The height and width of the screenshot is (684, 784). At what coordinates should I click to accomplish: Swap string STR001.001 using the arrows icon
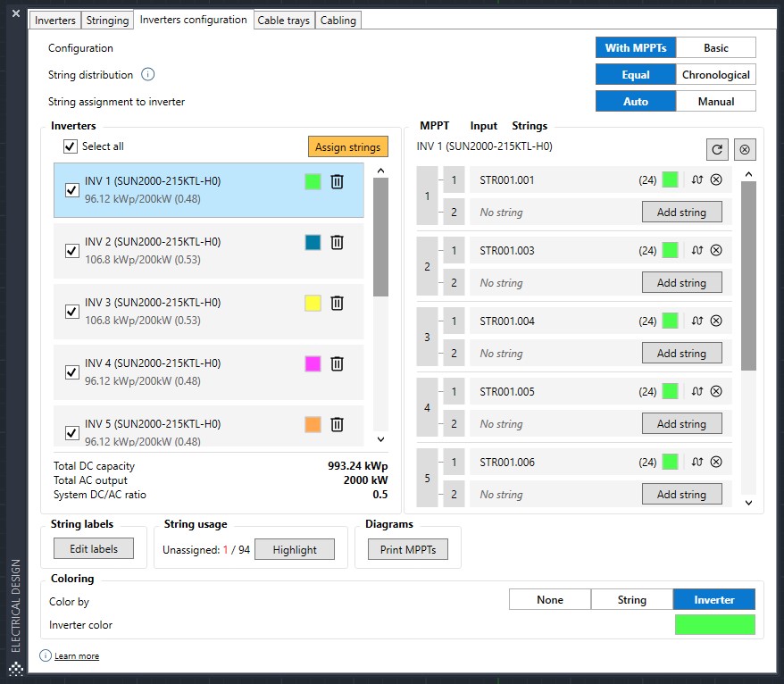pos(697,179)
